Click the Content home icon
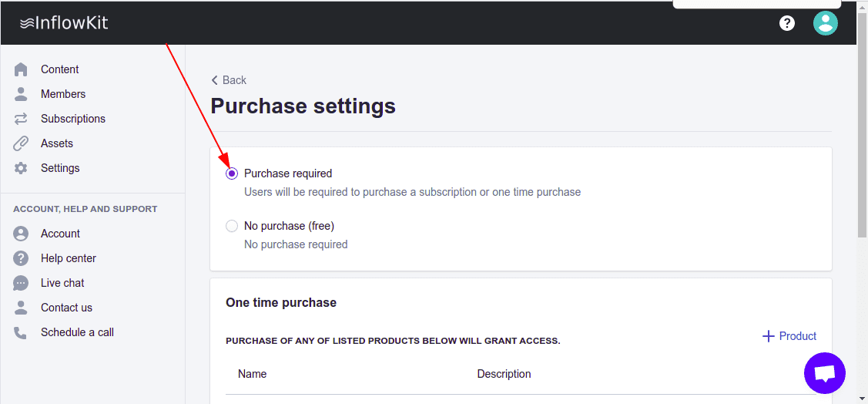The width and height of the screenshot is (868, 404). click(x=21, y=69)
